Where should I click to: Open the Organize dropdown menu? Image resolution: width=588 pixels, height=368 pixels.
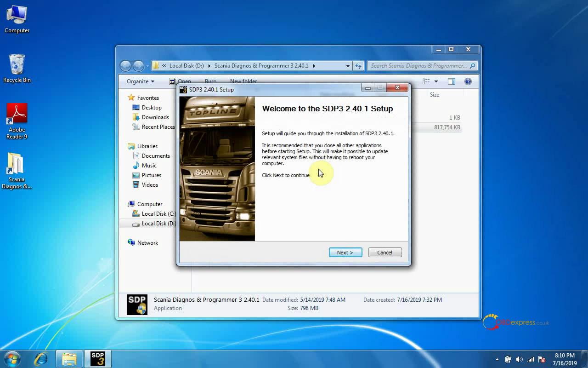coord(141,81)
